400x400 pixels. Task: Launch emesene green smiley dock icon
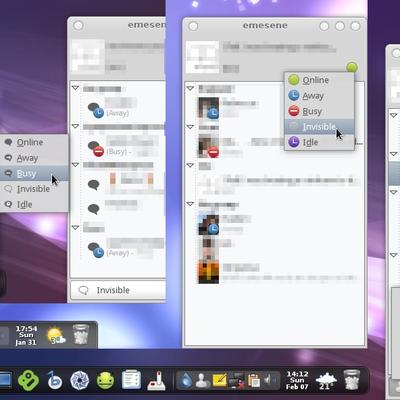coord(105,380)
